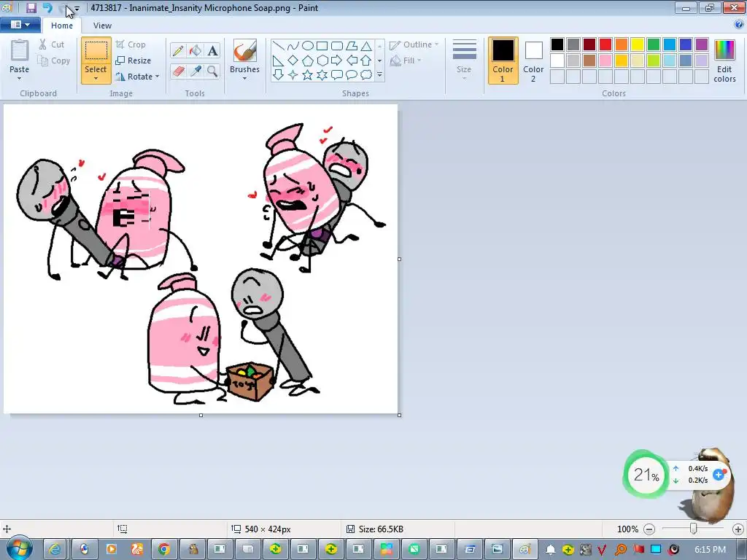The image size is (747, 560).
Task: Select the Eraser tool
Action: coord(178,71)
